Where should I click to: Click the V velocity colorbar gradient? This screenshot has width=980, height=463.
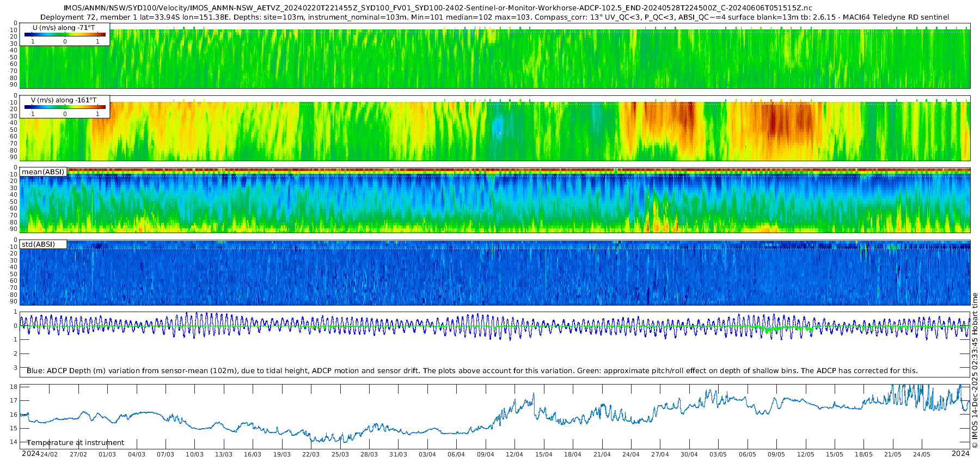click(65, 107)
